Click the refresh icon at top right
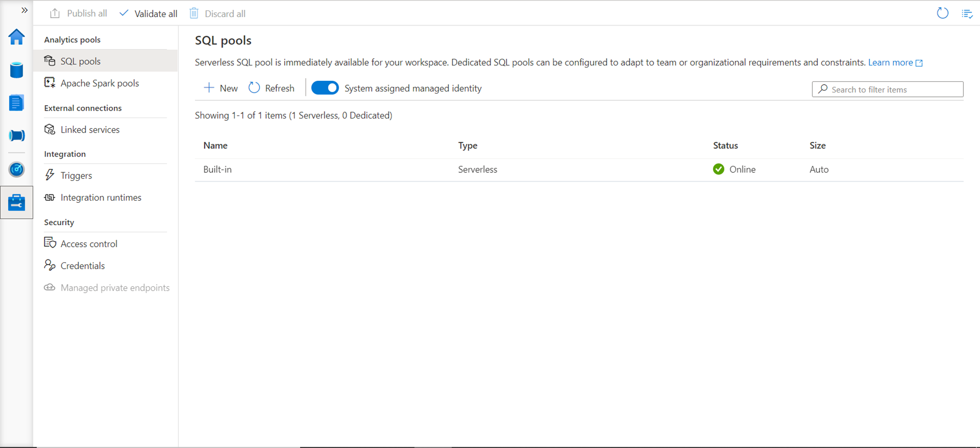 pos(942,13)
